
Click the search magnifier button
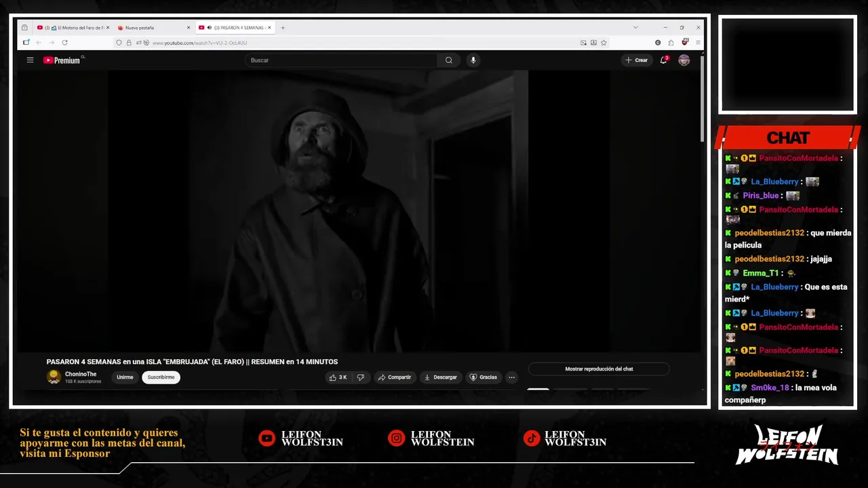click(x=449, y=60)
